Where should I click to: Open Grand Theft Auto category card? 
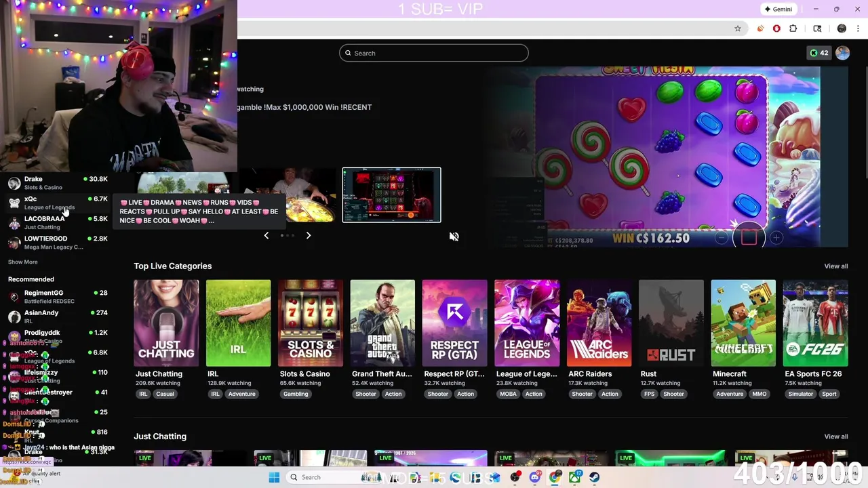(382, 323)
